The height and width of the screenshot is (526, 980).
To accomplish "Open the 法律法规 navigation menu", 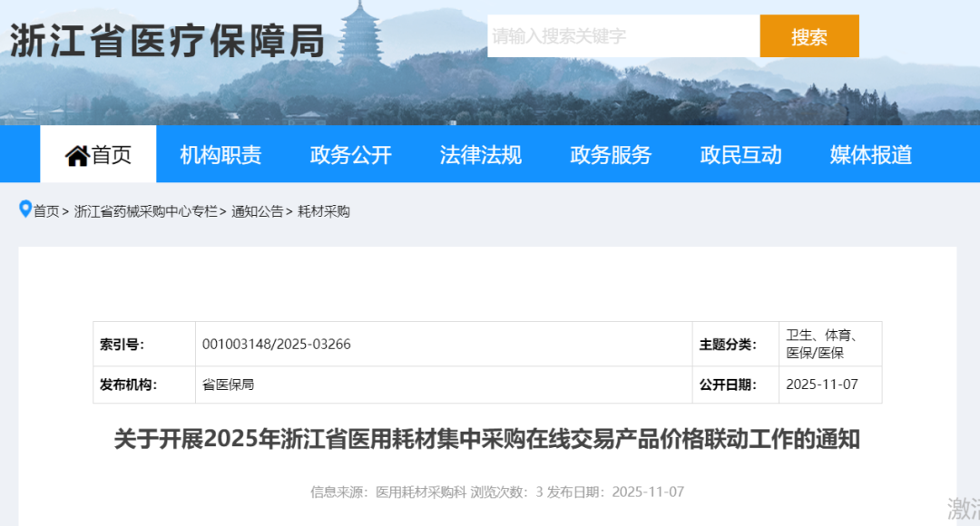I will pyautogui.click(x=481, y=154).
